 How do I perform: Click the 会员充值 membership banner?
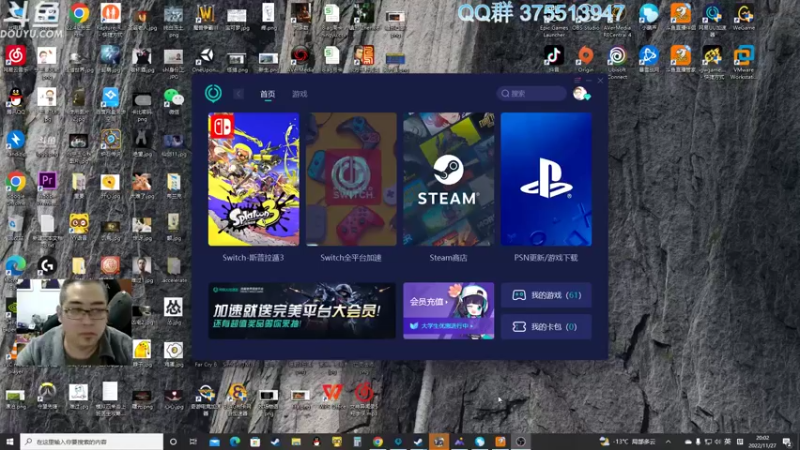(448, 311)
